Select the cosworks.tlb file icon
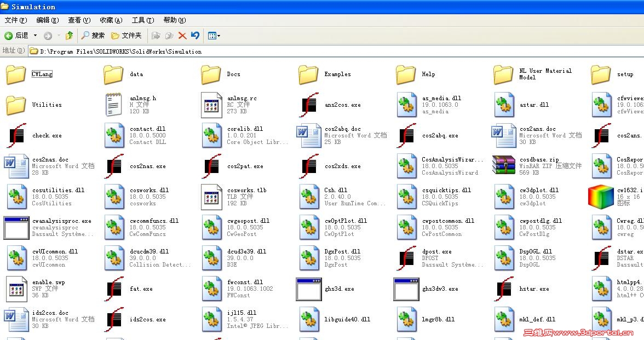Viewport: 644px width, 340px height. coord(211,197)
